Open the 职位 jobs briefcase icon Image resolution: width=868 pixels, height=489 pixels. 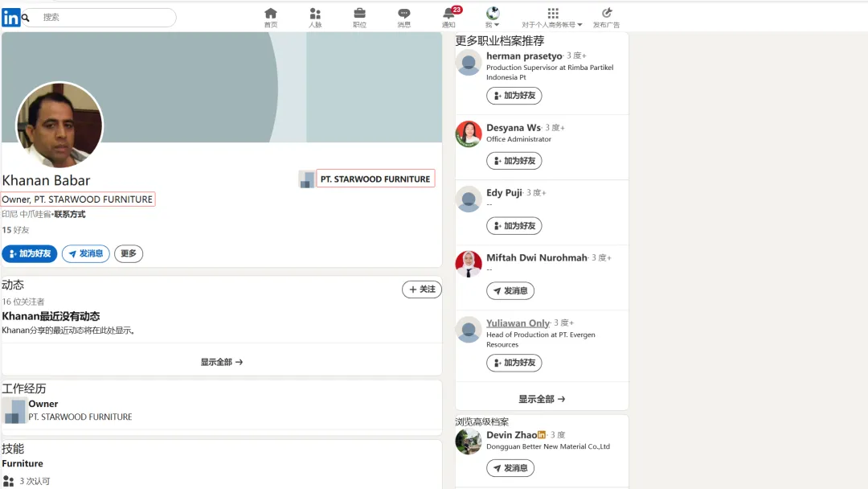tap(359, 14)
